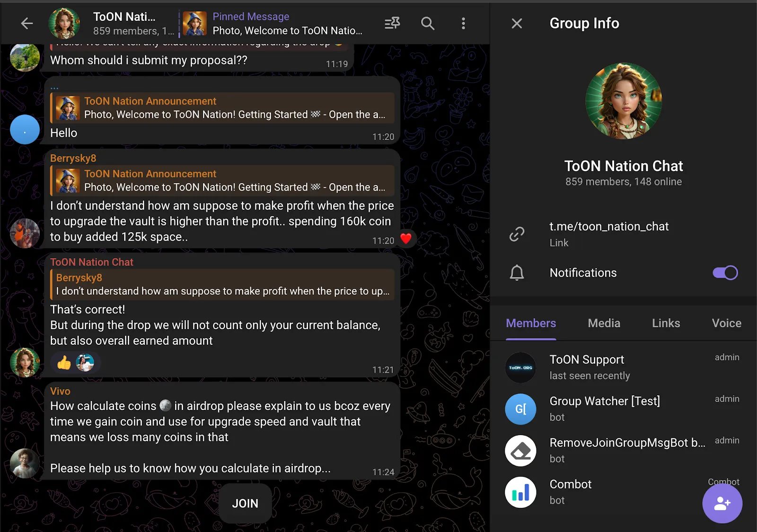Screen dimensions: 757x532
Task: Join the group with the JOIN button
Action: pyautogui.click(x=245, y=504)
